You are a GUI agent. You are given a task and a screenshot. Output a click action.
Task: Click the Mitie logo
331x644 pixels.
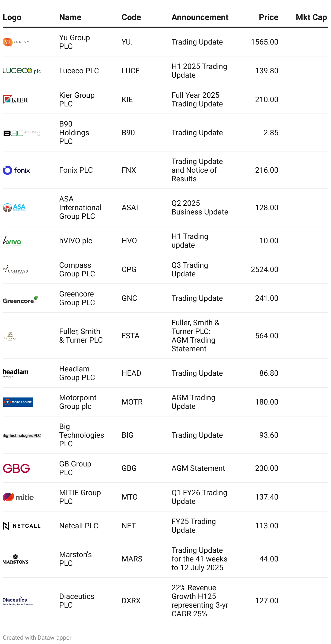(x=18, y=497)
